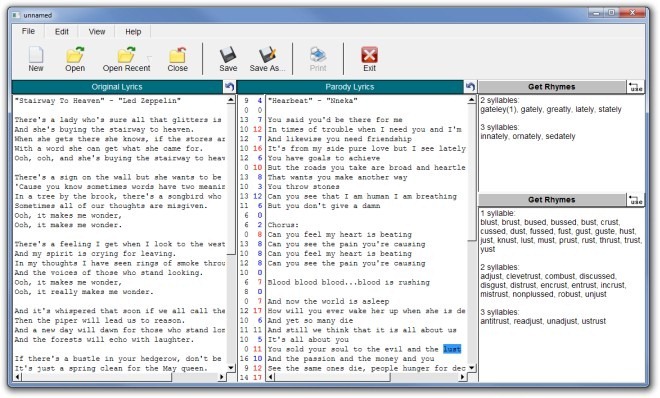This screenshot has width=660, height=398.
Task: Click the 'use' icon beside lower Get Rhymes
Action: pos(636,199)
